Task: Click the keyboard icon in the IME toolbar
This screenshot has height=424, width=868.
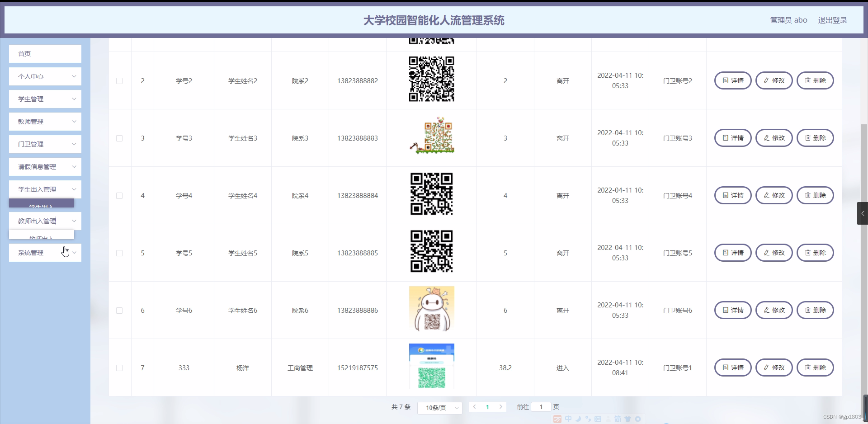Action: (598, 419)
